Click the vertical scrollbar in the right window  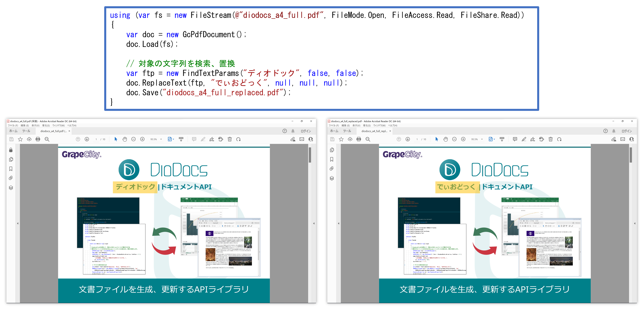click(631, 155)
